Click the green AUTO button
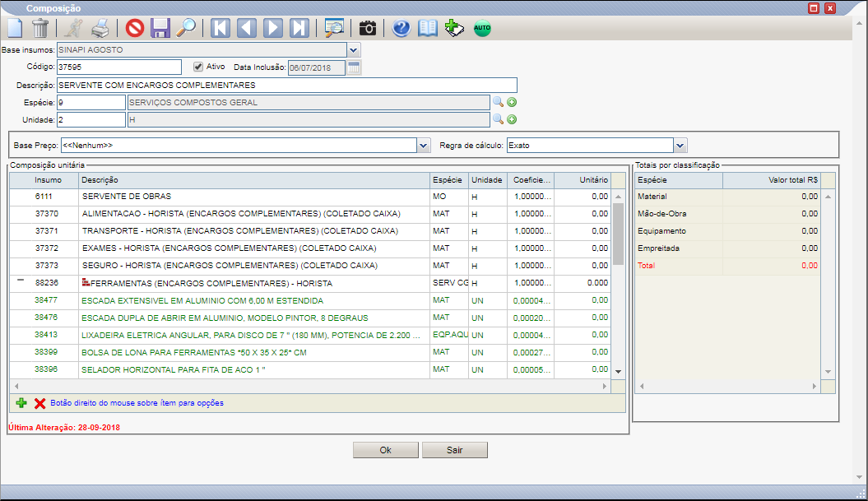 coord(482,28)
